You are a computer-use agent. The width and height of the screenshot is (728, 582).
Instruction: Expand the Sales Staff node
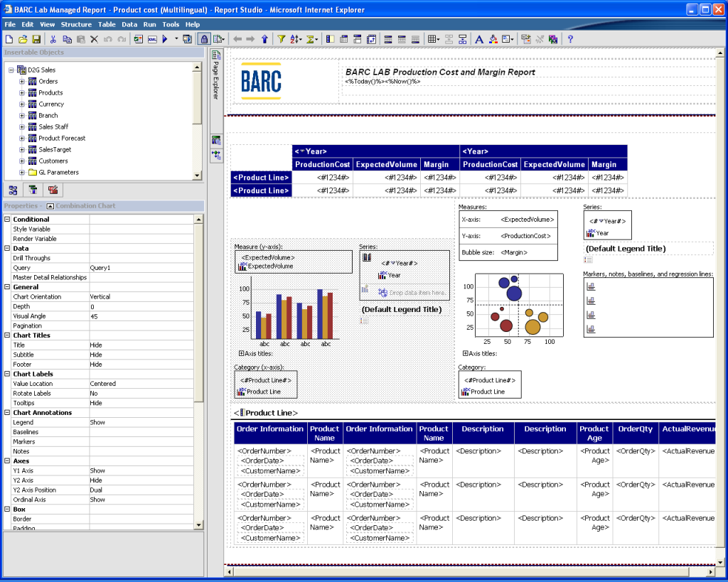pyautogui.click(x=22, y=126)
